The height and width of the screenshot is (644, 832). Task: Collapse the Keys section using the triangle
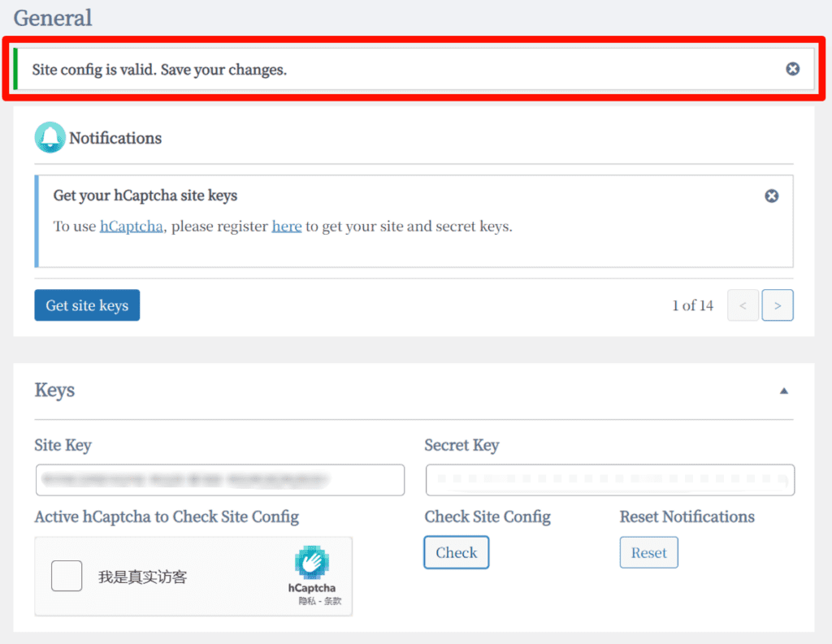[784, 391]
